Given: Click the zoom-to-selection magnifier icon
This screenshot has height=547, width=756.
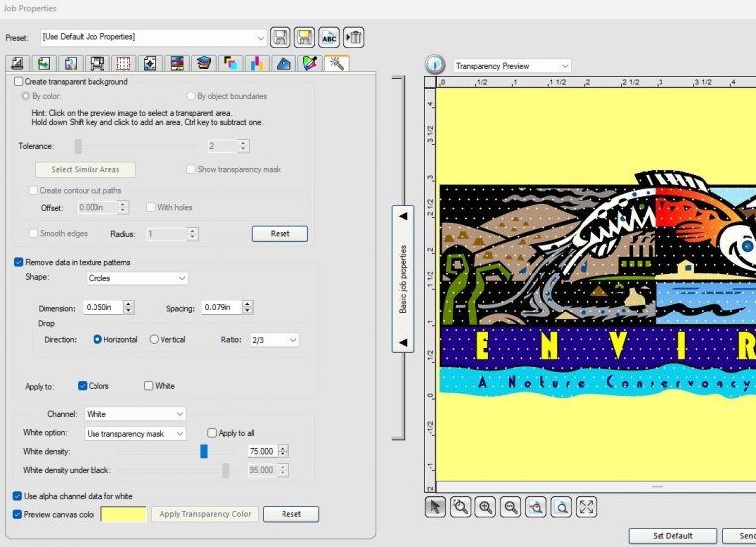Looking at the screenshot, I should pos(460,507).
